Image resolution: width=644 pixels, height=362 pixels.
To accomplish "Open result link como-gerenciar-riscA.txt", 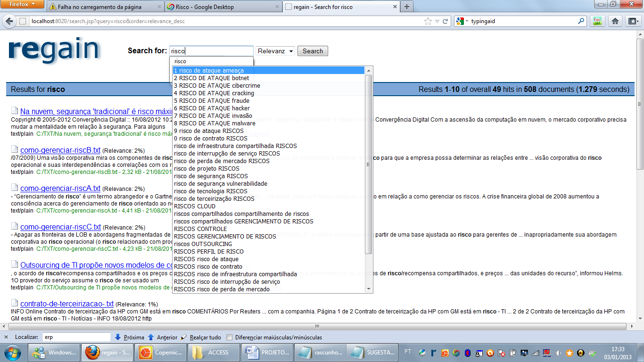I will (x=60, y=188).
